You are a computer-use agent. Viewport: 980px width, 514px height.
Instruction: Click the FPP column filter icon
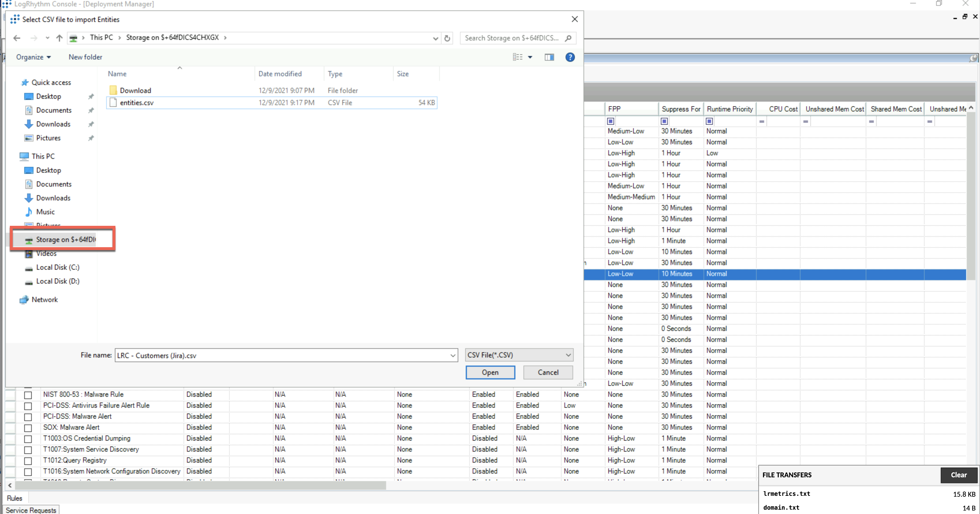pyautogui.click(x=610, y=121)
